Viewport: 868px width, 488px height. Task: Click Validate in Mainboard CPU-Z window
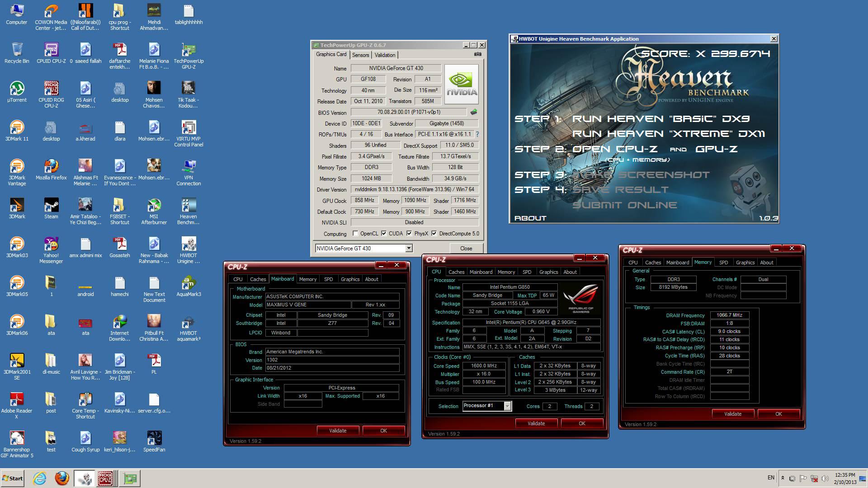click(338, 431)
